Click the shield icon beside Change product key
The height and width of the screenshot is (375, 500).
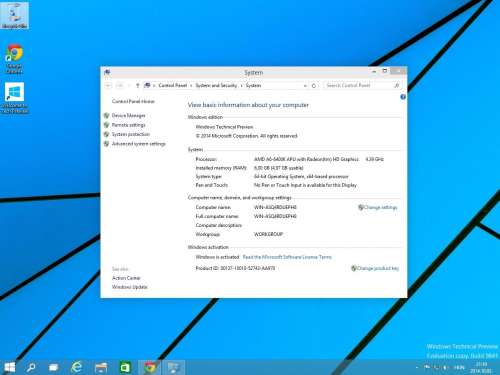point(354,268)
